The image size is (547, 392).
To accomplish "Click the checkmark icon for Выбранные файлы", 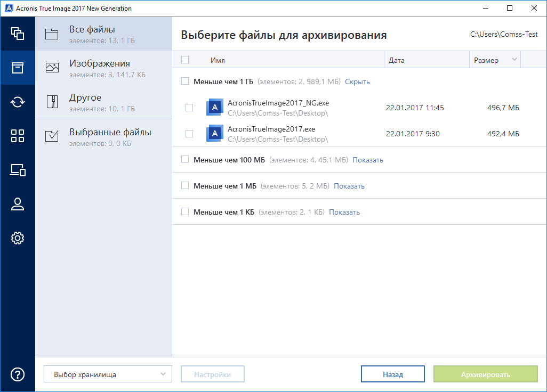I will (x=52, y=136).
